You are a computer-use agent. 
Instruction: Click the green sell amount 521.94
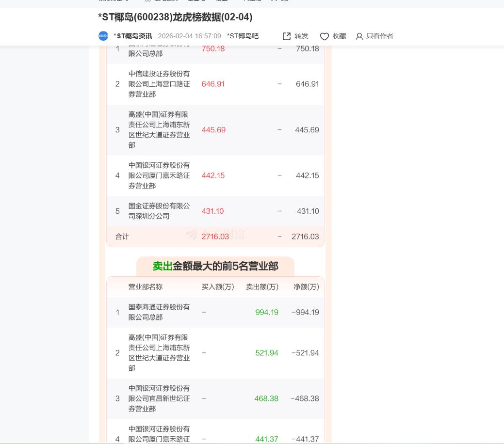click(x=267, y=353)
